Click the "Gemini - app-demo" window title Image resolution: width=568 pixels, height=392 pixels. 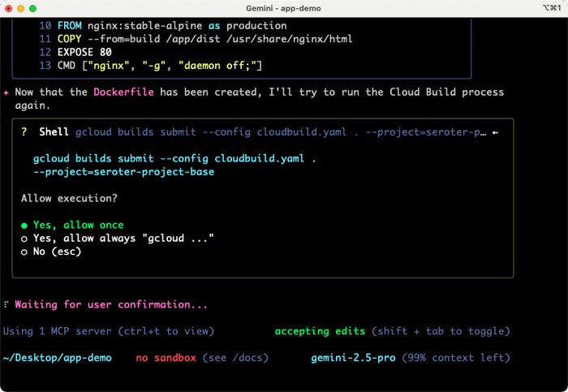click(283, 8)
